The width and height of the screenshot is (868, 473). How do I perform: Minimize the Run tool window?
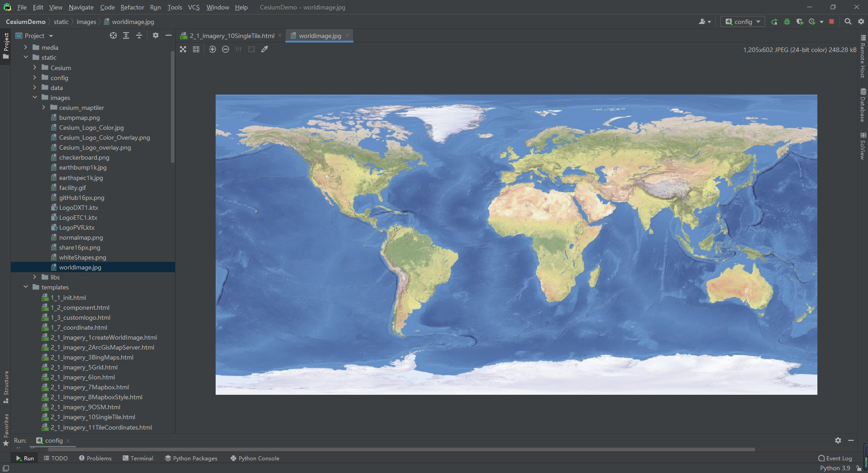click(x=851, y=440)
